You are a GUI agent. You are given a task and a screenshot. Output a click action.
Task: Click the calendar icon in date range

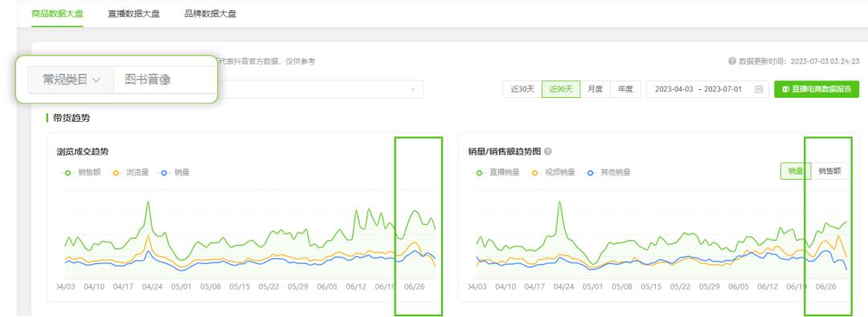point(759,89)
